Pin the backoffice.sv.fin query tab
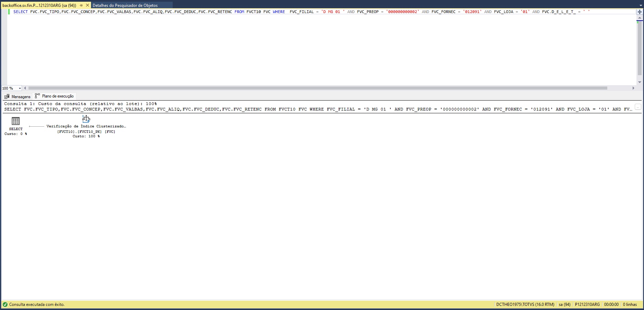Viewport: 644px width, 310px height. coord(81,5)
